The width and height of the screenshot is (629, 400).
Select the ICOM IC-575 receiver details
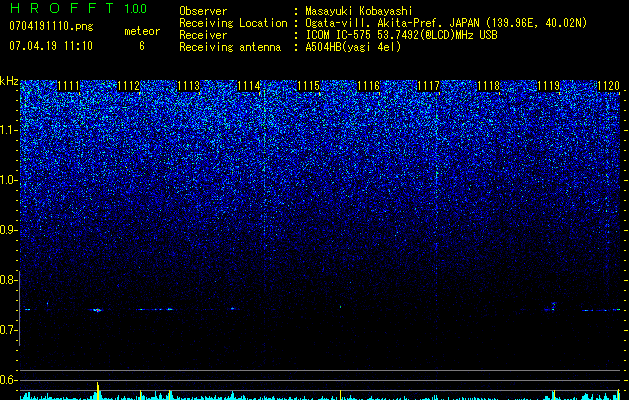401,35
